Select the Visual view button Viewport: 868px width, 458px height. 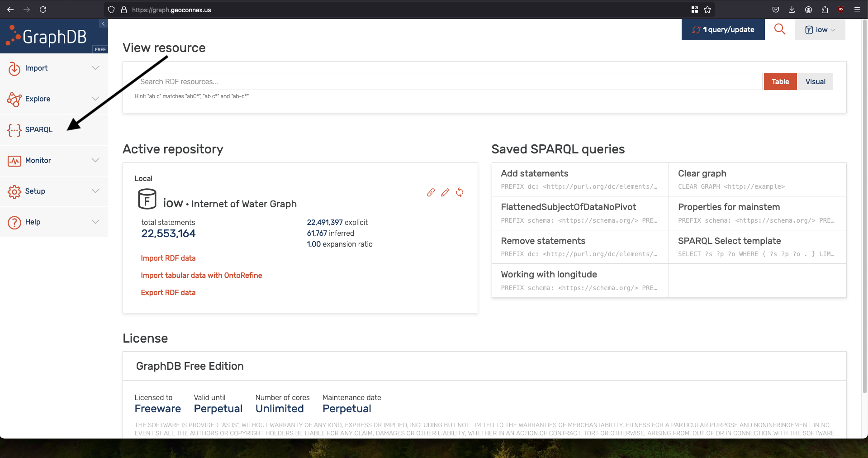(815, 81)
